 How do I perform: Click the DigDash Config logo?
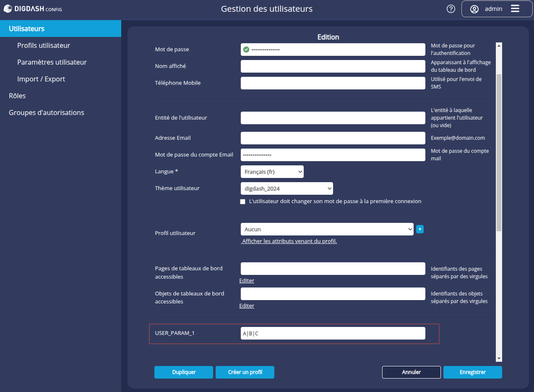pos(33,9)
